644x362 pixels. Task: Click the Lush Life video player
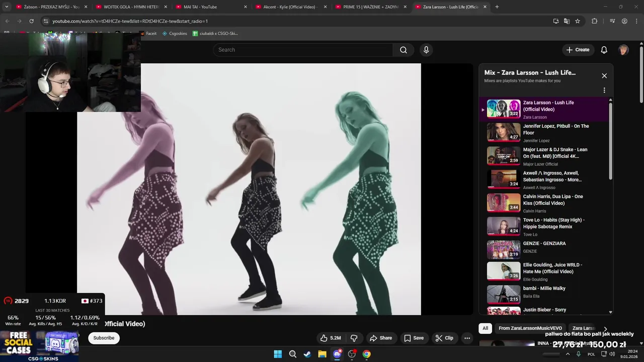click(249, 189)
